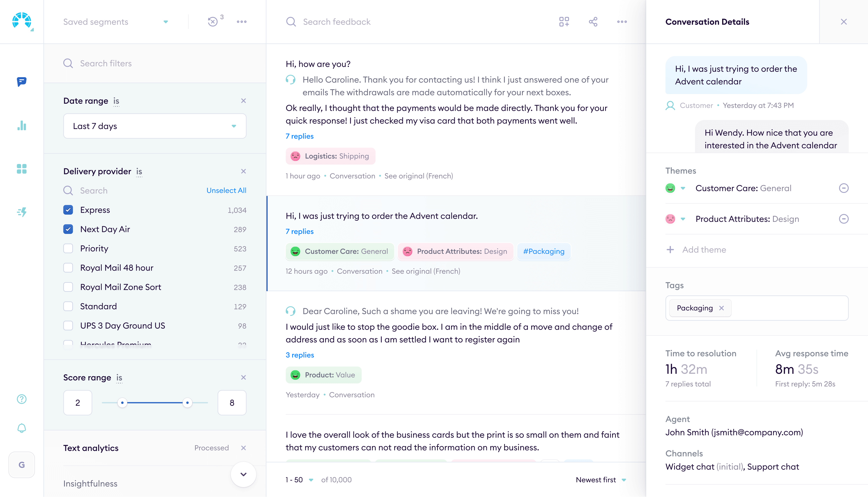868x497 pixels.
Task: Click Unselect All for delivery providers
Action: click(x=226, y=190)
